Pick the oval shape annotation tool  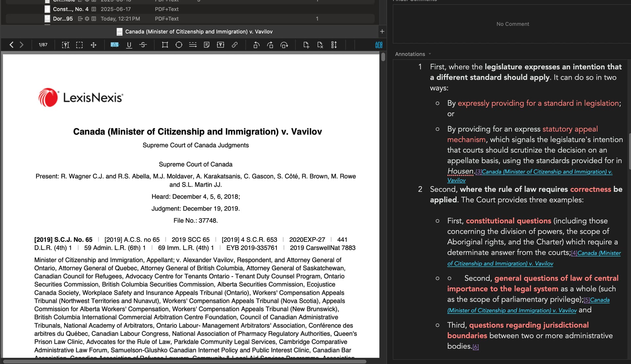(179, 45)
